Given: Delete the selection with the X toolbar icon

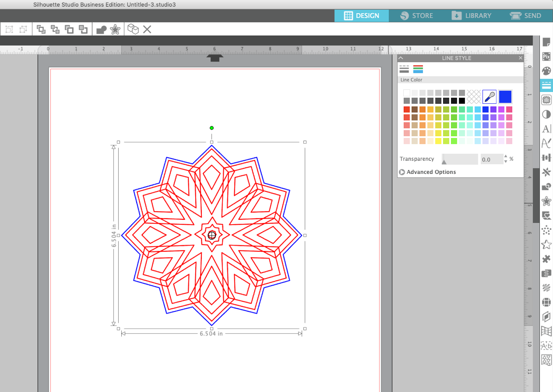Looking at the screenshot, I should click(147, 29).
